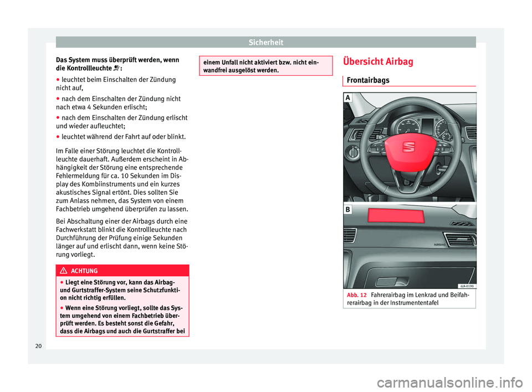This screenshot has height=392, width=532.
Task: Click bullet 'leuchtet während der Fahrt auf oder blinkt.'
Action: click(121, 137)
